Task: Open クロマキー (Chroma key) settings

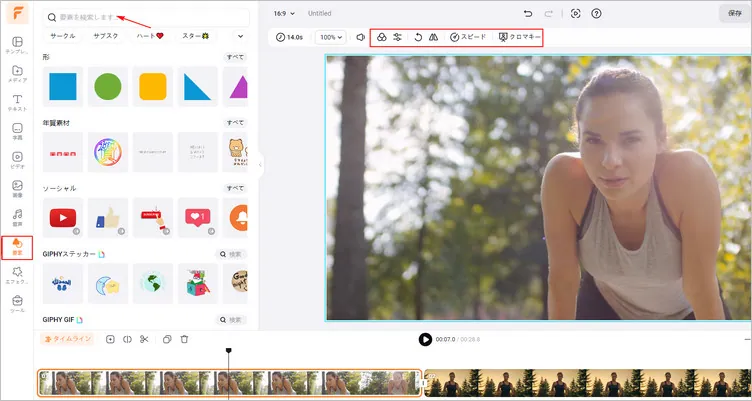Action: coord(520,37)
